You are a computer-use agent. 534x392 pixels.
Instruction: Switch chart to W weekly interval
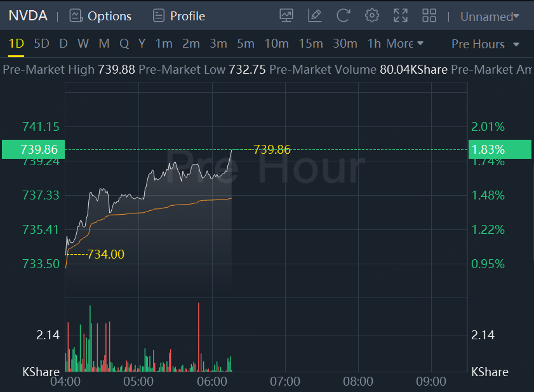tap(83, 44)
